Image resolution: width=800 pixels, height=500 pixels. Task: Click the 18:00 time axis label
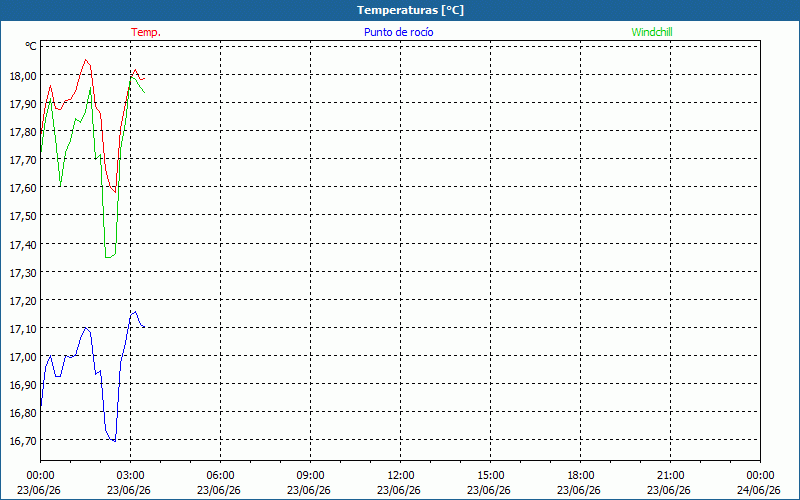click(x=581, y=476)
